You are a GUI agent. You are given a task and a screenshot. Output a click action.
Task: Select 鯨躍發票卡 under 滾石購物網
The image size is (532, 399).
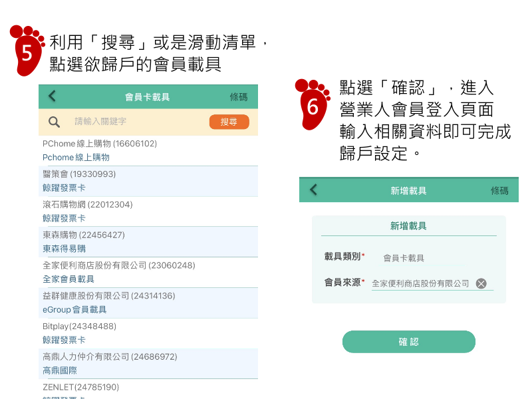coord(64,218)
